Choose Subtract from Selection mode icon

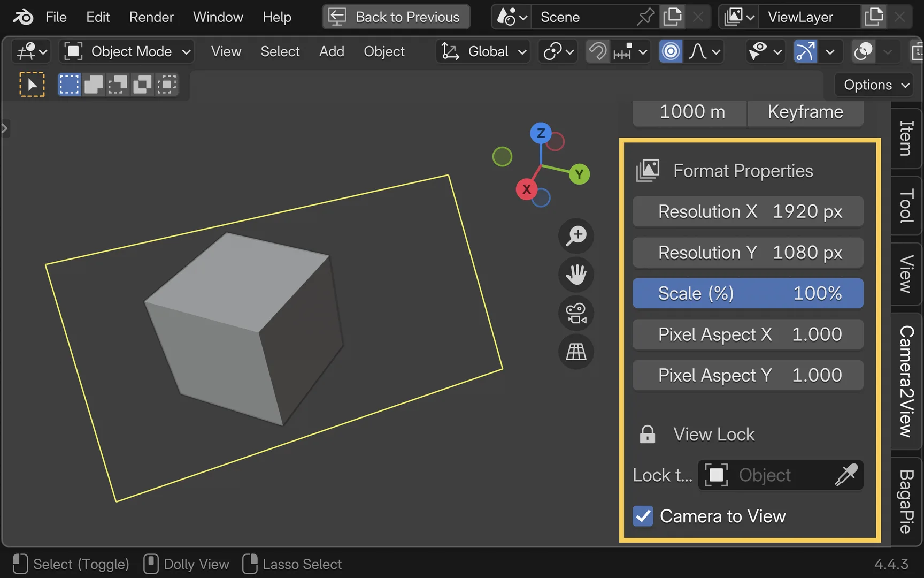[x=118, y=85]
